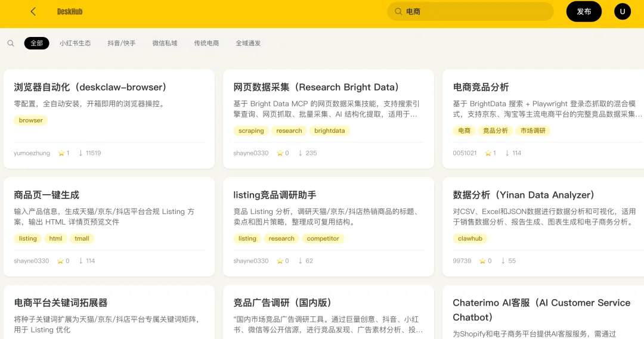
Task: Open 电商竞品分析 card title
Action: pyautogui.click(x=481, y=87)
